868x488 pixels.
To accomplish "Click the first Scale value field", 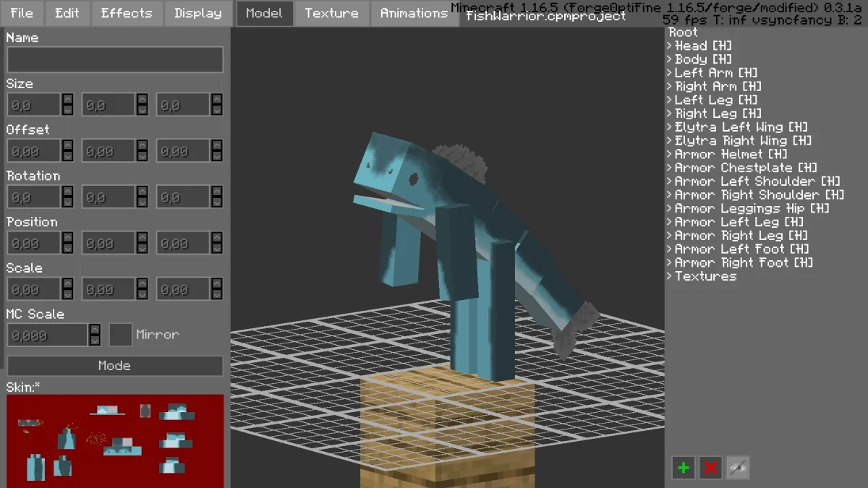I will point(34,289).
